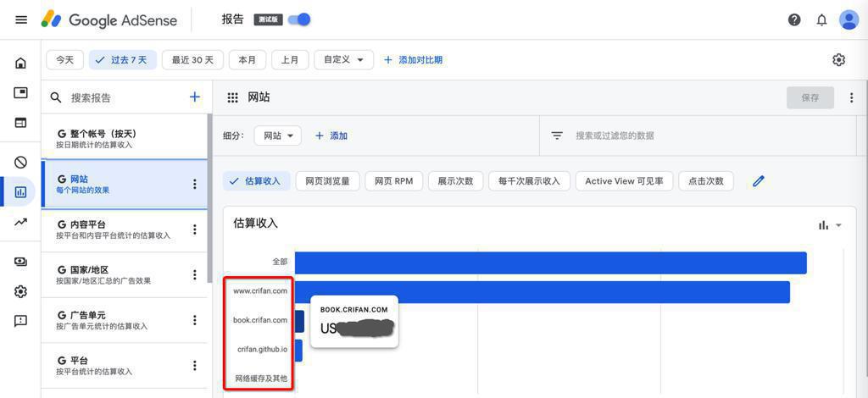Open the 网站 breakdown dropdown
This screenshot has height=398, width=868.
click(278, 135)
